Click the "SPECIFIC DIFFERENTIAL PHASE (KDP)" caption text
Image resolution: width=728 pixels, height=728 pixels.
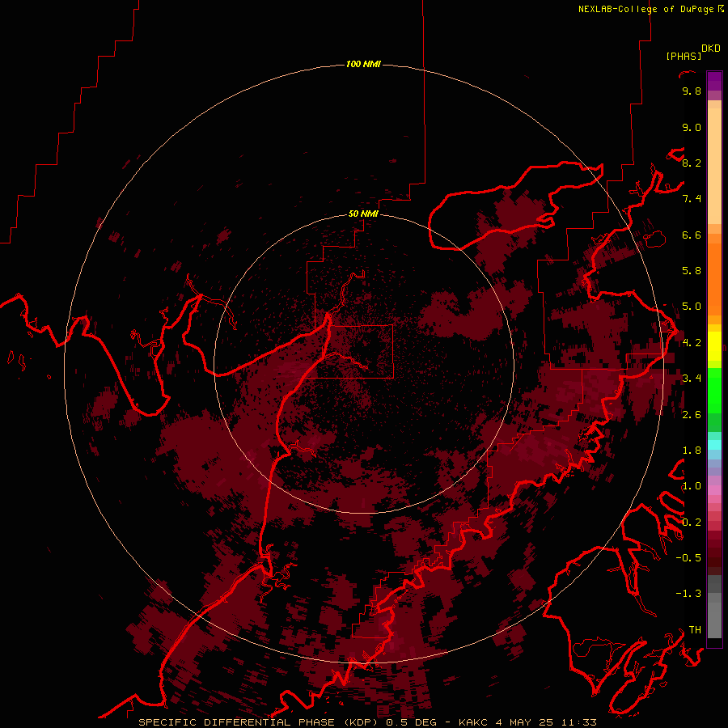point(258,722)
